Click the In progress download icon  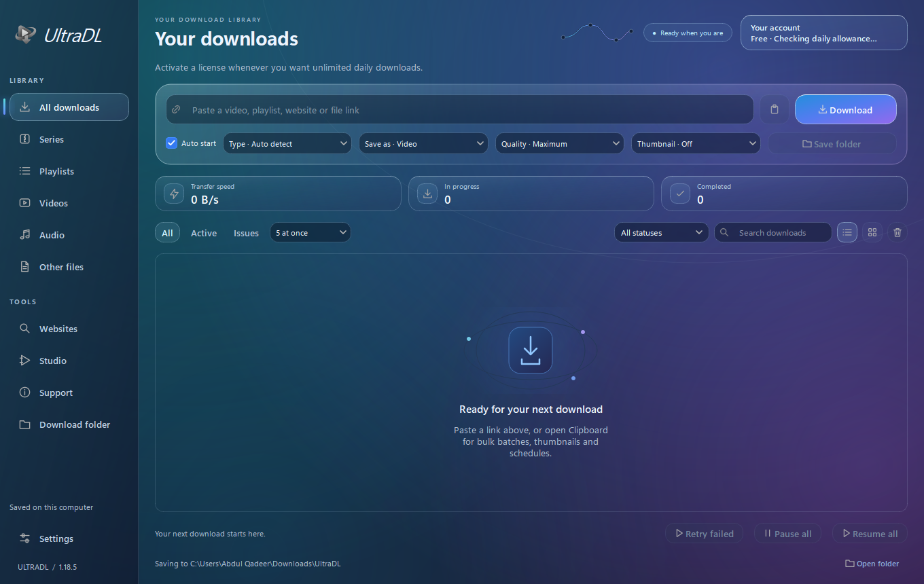tap(427, 194)
